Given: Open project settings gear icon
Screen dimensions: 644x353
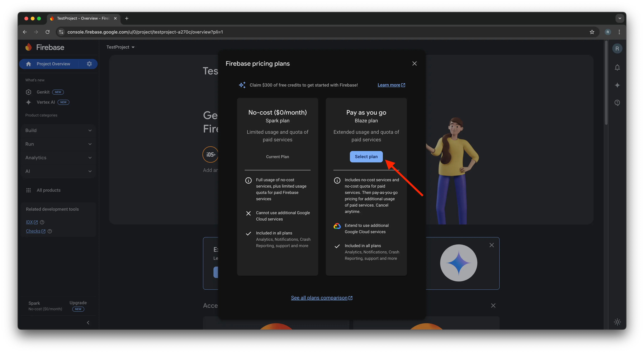Looking at the screenshot, I should click(89, 64).
